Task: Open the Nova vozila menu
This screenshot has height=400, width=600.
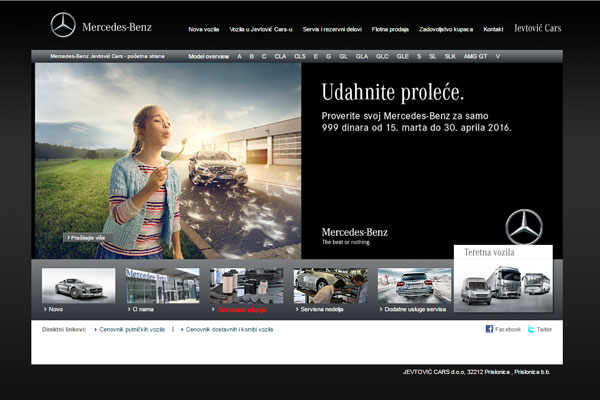Action: (x=204, y=29)
